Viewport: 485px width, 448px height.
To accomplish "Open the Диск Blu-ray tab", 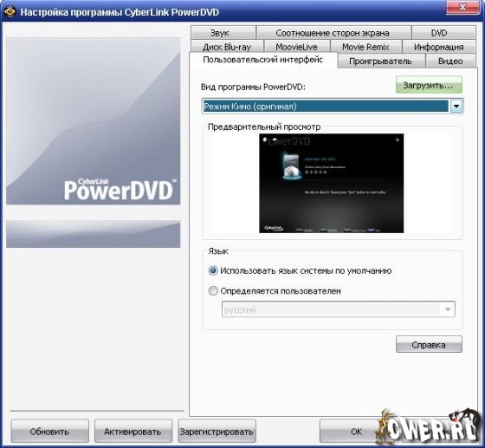I will click(x=227, y=47).
